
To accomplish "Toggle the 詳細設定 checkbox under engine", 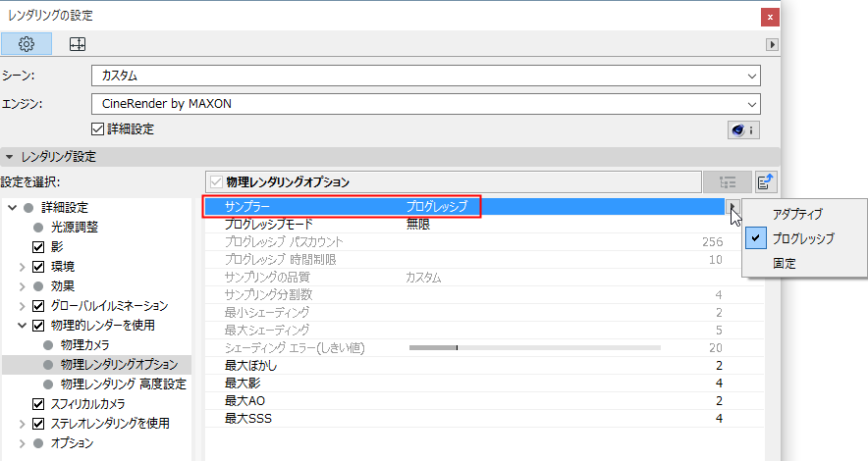I will [x=97, y=128].
